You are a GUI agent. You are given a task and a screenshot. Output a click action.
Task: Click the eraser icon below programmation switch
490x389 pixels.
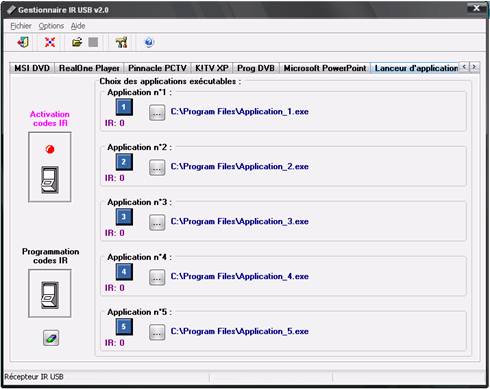point(51,338)
